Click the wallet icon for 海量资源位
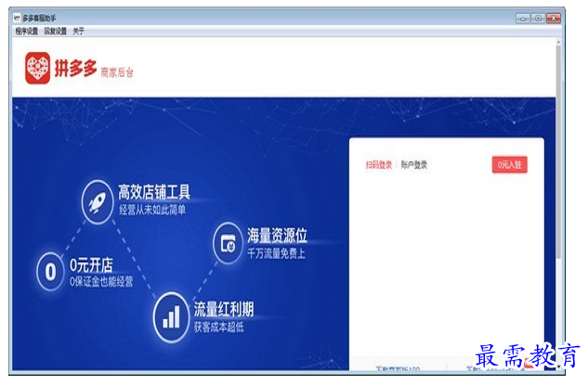Image resolution: width=588 pixels, height=385 pixels. (x=228, y=243)
